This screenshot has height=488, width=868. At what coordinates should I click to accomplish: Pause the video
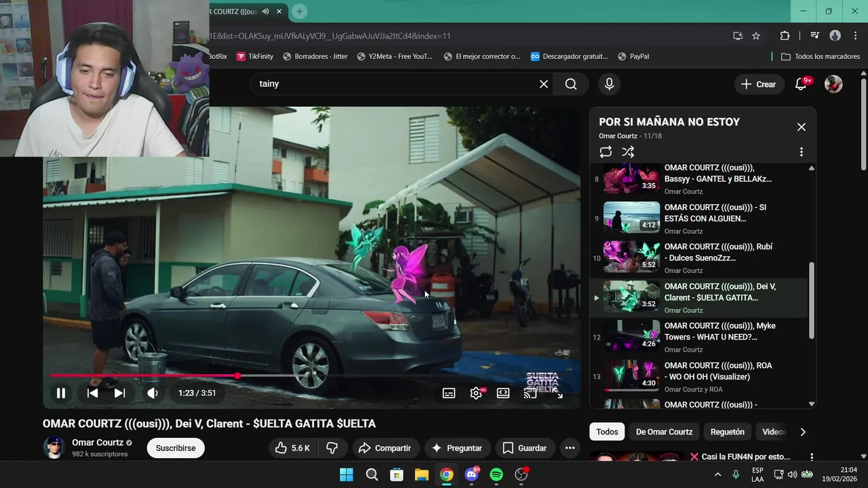point(61,393)
